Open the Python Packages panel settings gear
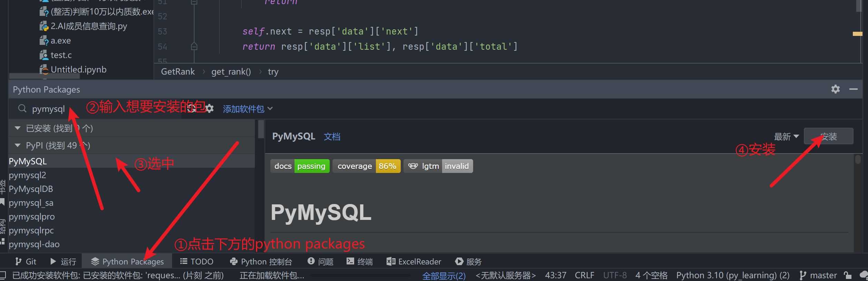 pos(835,89)
